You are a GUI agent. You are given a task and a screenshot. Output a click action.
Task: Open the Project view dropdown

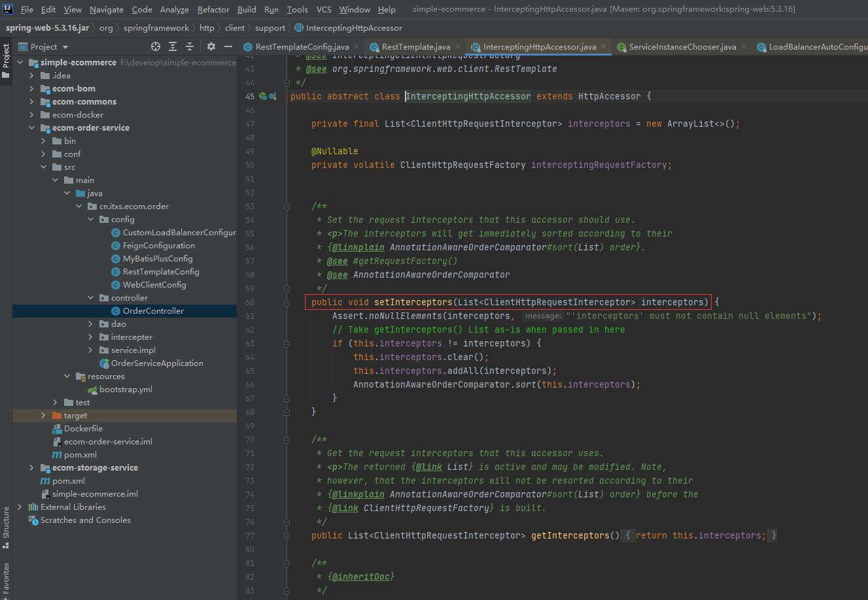coord(65,47)
